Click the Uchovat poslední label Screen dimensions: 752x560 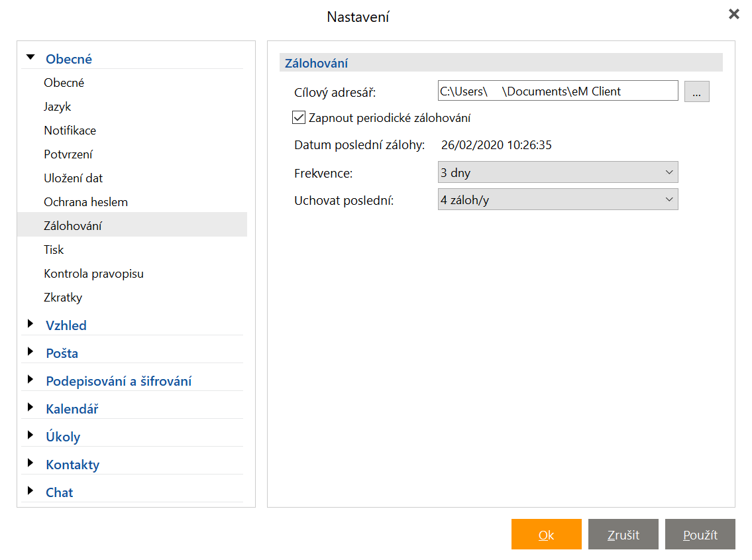tap(344, 201)
